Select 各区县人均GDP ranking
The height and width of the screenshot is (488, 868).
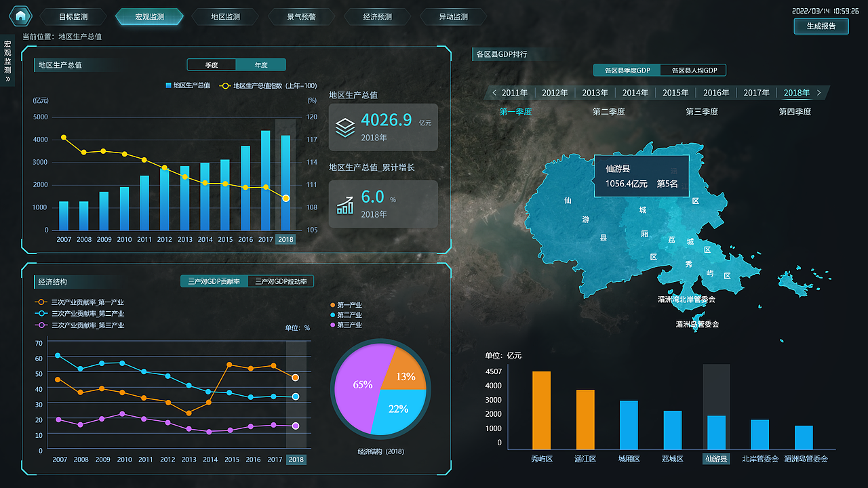click(693, 70)
